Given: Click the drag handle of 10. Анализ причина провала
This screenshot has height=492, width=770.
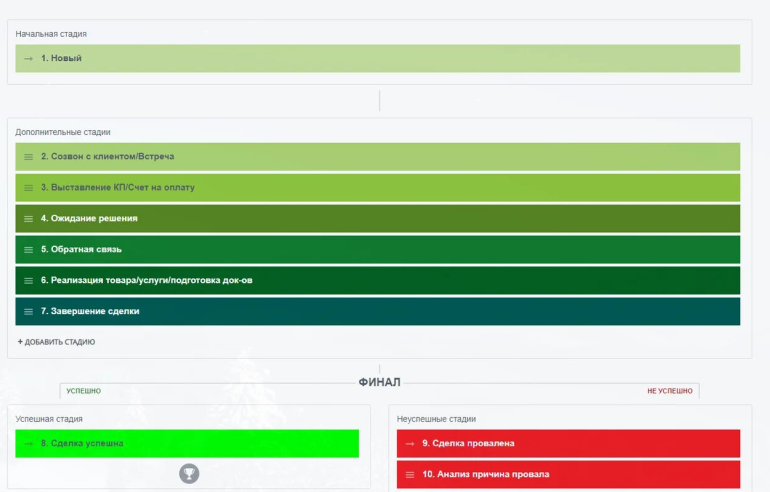Looking at the screenshot, I should (x=410, y=475).
